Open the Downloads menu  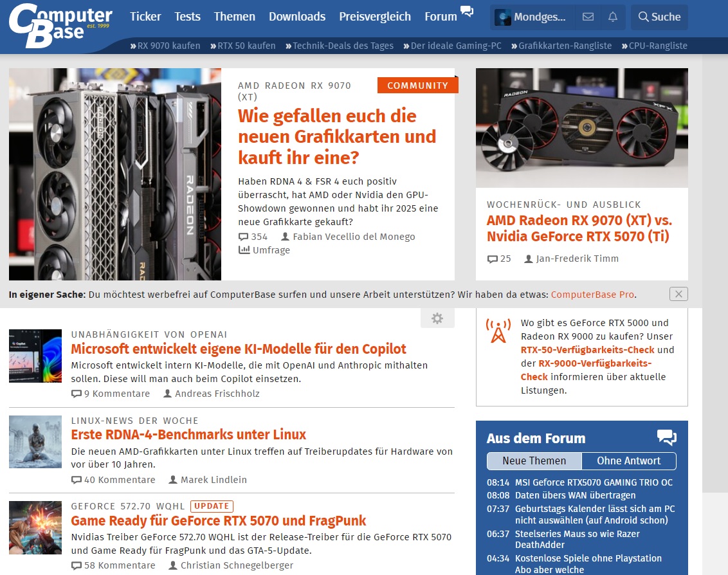pos(297,17)
